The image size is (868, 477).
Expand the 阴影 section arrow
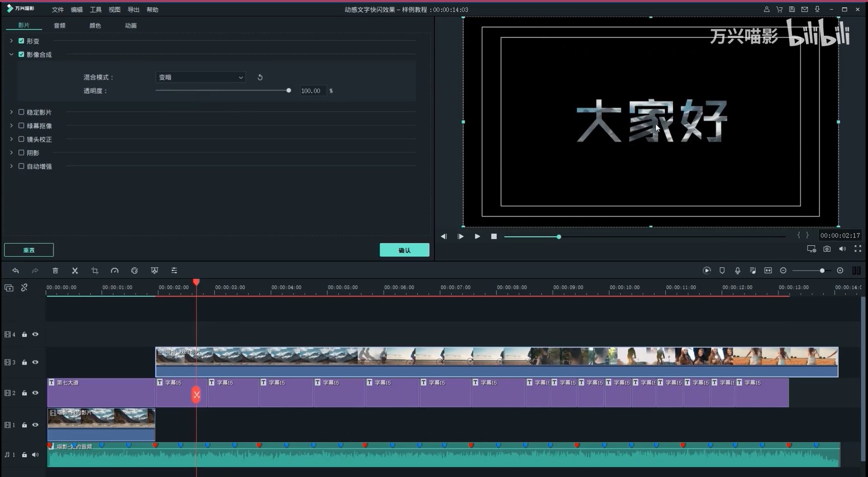click(x=11, y=153)
